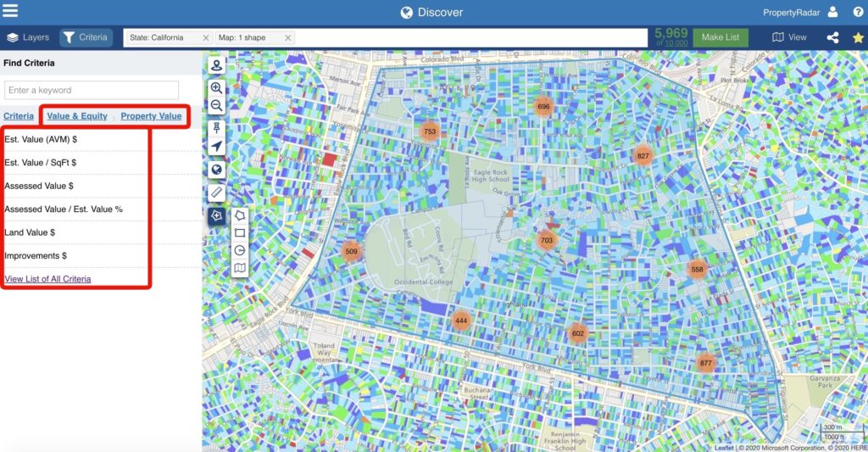Zoom in on the map
Screen dimensions: 868x452
click(216, 87)
